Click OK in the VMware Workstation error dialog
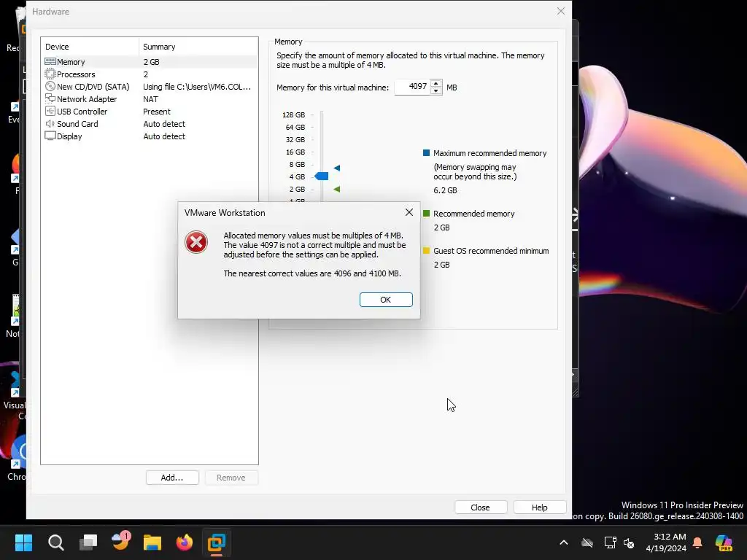Screen dimensions: 747x560 pyautogui.click(x=386, y=300)
